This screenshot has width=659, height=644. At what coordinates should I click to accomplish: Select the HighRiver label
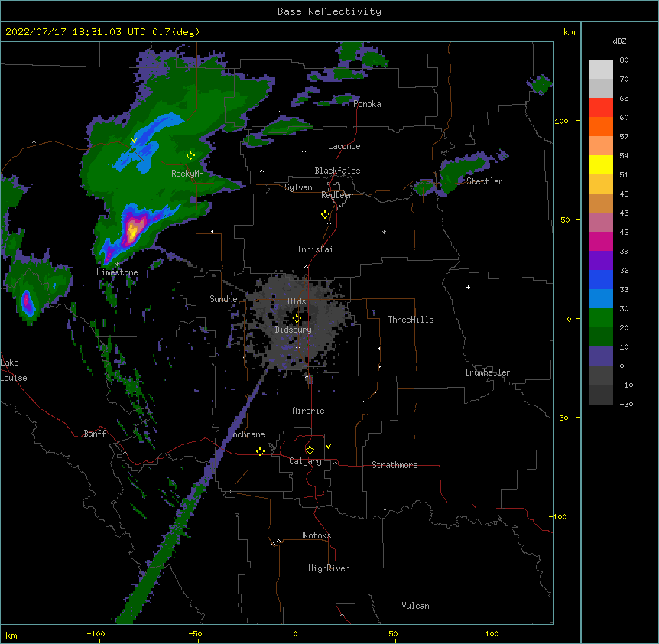[x=329, y=568]
